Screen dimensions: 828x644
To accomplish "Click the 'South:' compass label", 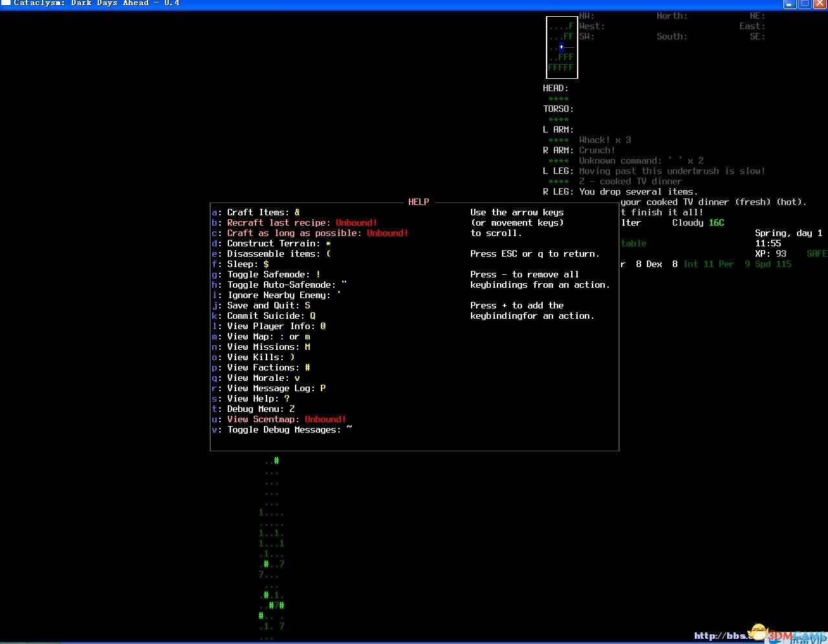I will pyautogui.click(x=672, y=36).
